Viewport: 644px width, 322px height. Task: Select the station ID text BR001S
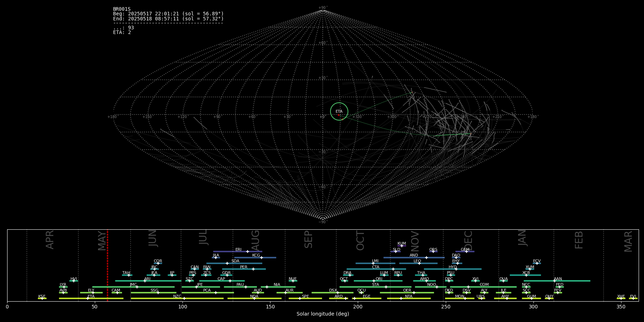[x=122, y=9]
